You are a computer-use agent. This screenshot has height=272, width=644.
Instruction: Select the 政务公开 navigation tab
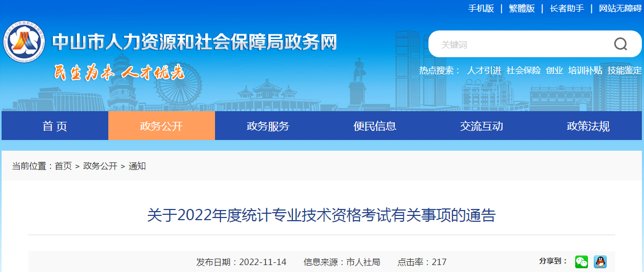161,126
